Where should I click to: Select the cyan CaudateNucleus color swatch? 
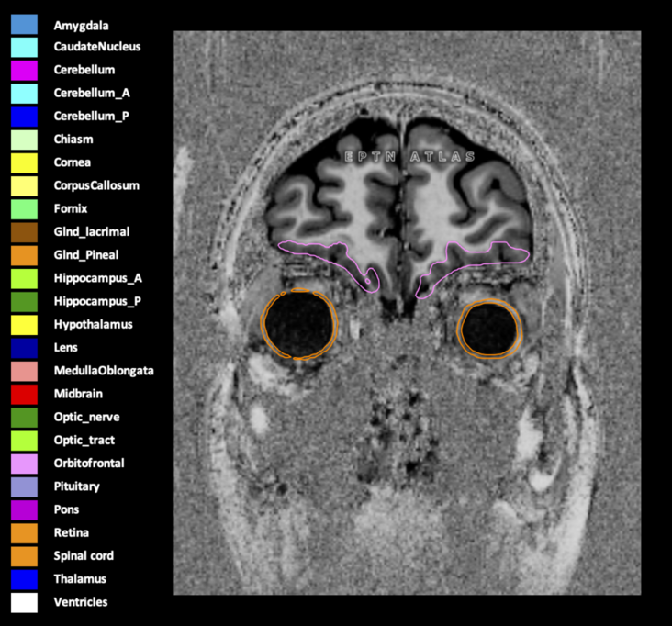[24, 47]
